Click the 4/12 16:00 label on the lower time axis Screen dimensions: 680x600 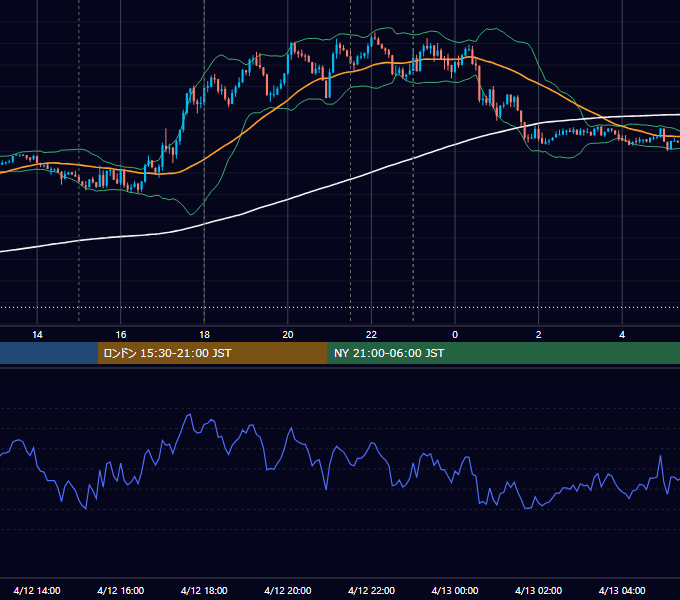[121, 590]
